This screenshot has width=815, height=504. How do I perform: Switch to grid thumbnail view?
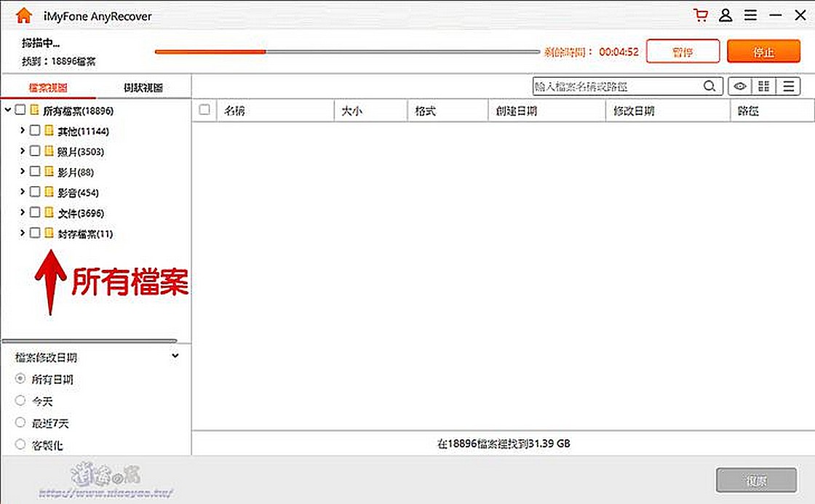[x=763, y=87]
